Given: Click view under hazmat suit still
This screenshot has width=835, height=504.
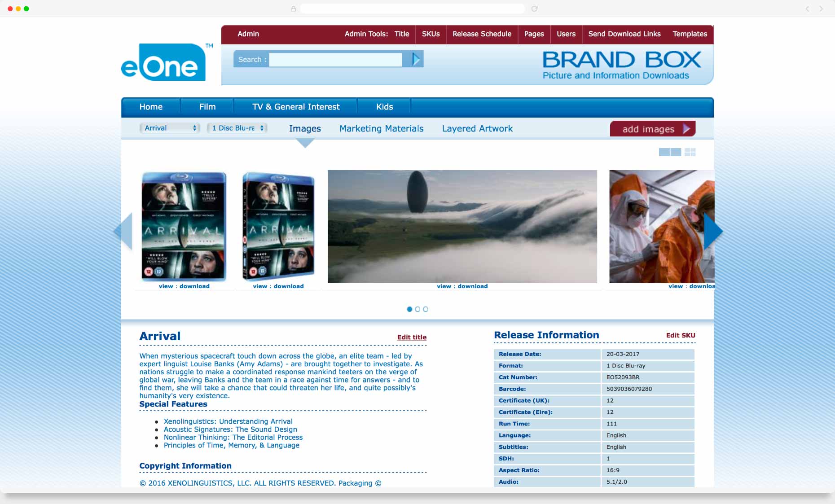Looking at the screenshot, I should coord(676,286).
